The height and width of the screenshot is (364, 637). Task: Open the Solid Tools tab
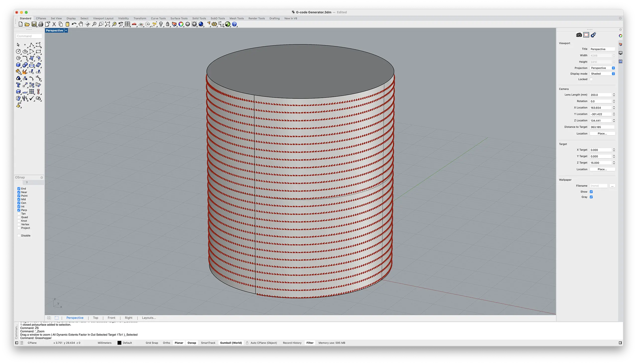tap(199, 18)
